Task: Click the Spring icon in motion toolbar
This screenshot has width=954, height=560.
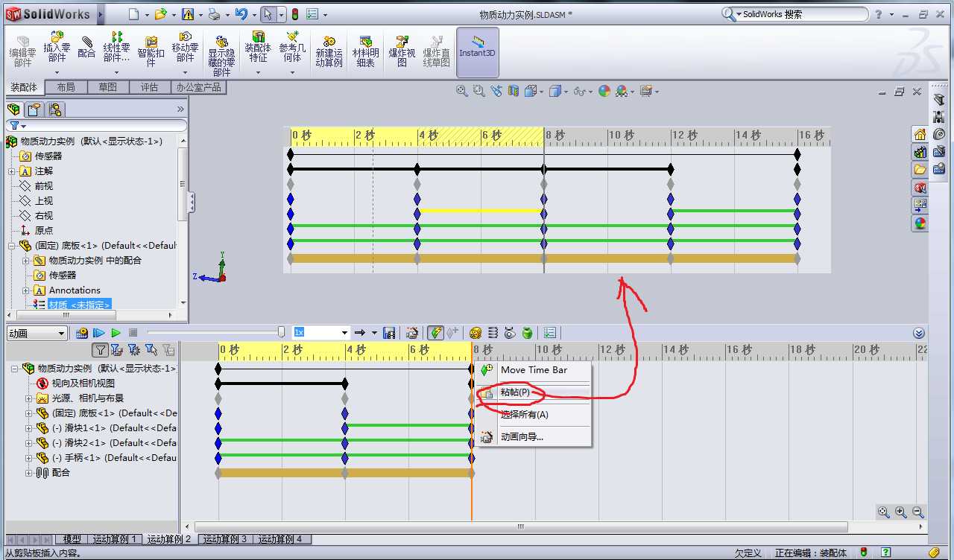Action: click(493, 333)
